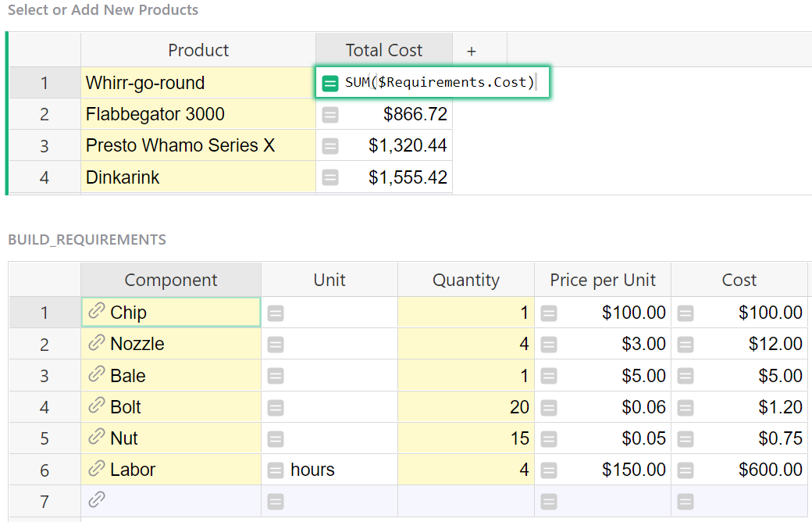Select the Product column header
Viewport: 812px width, 522px height.
pyautogui.click(x=198, y=51)
